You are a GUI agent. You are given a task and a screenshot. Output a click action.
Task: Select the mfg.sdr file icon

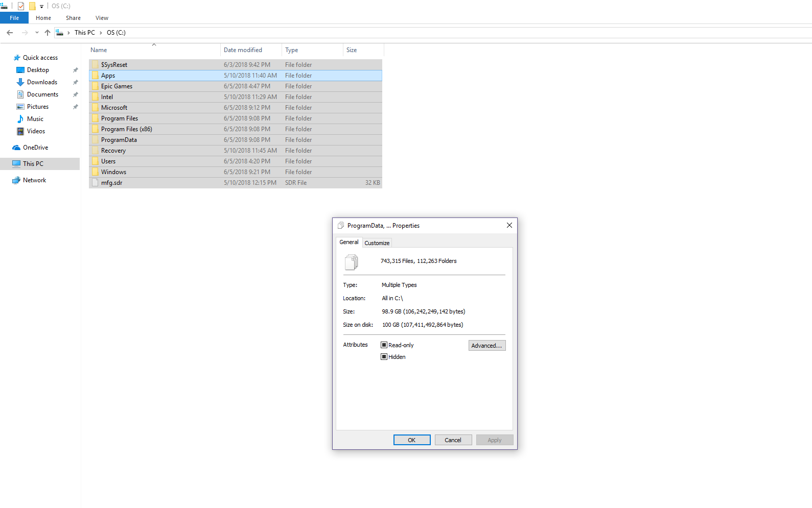tap(95, 183)
